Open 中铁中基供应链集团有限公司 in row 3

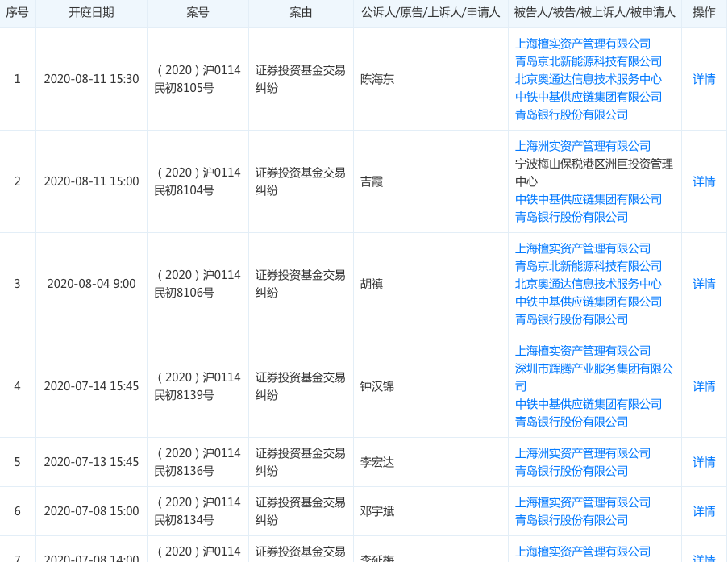point(588,302)
